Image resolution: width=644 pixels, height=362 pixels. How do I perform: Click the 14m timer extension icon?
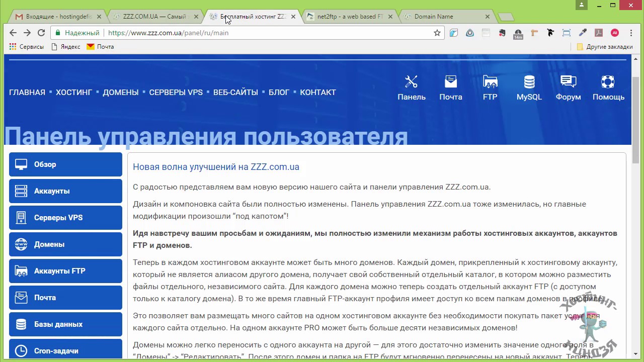click(x=518, y=34)
